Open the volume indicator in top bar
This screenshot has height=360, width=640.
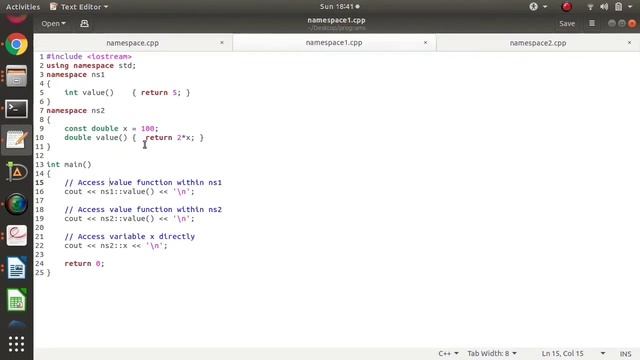(x=604, y=7)
